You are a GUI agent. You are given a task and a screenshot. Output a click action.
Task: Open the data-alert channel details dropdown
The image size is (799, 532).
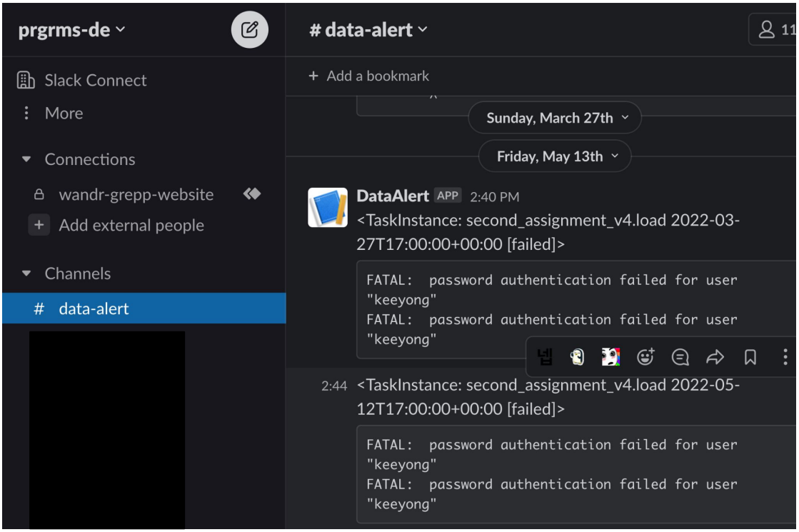point(368,30)
